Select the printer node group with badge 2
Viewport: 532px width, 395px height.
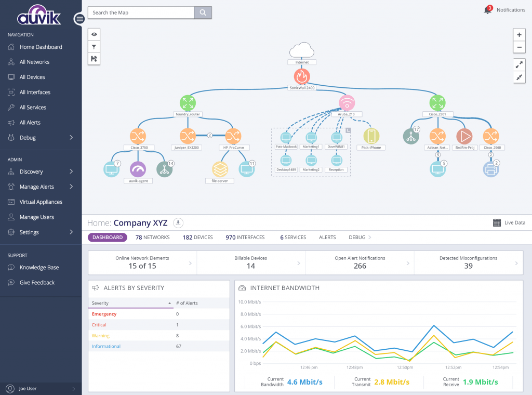click(491, 169)
